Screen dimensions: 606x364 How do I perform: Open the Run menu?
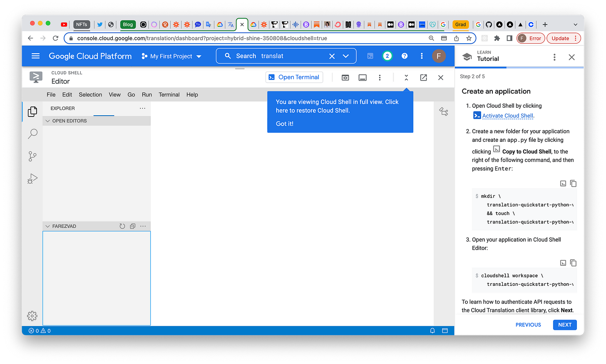point(147,95)
